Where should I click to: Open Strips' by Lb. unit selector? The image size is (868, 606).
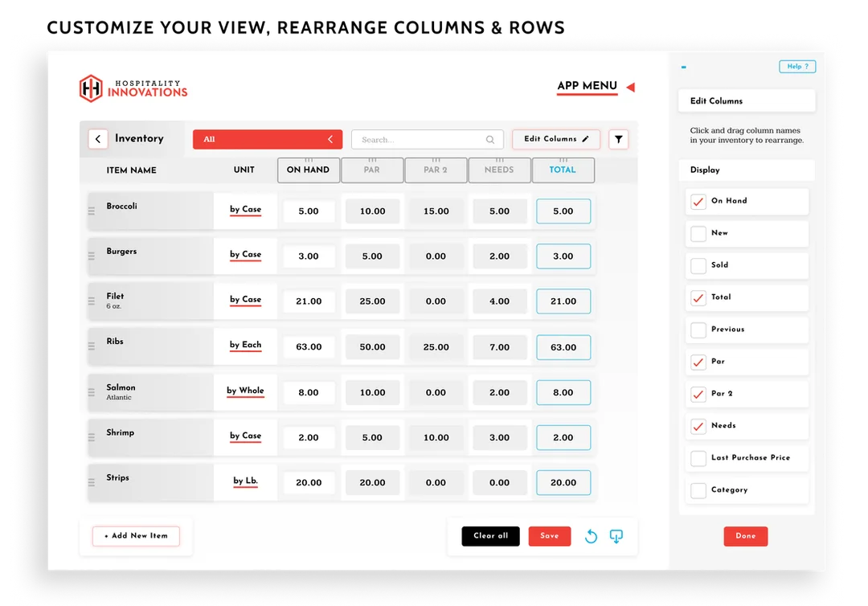[x=245, y=481]
